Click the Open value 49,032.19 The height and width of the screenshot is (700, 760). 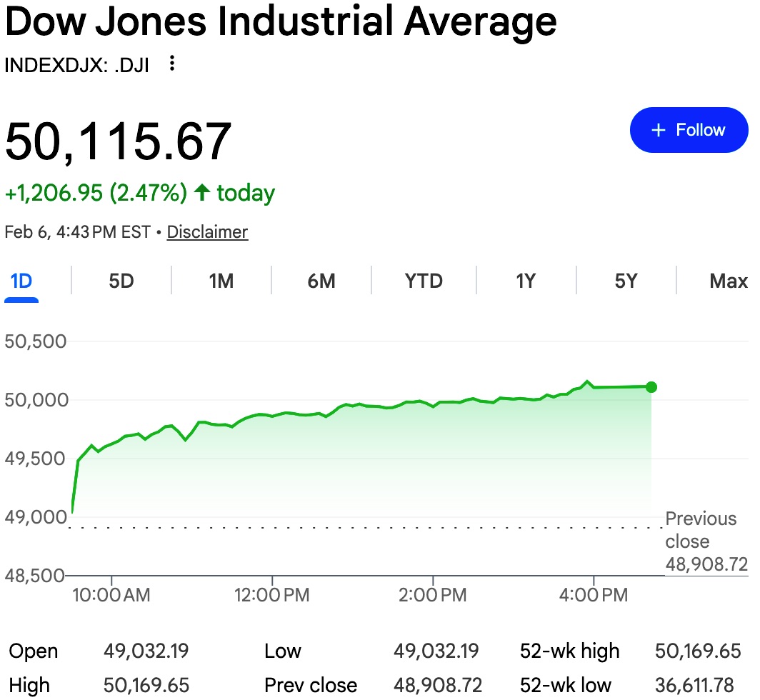pos(146,651)
